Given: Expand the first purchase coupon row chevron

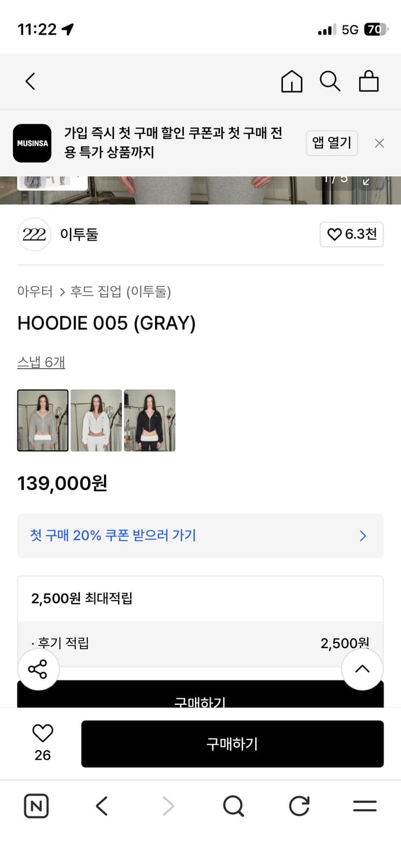Looking at the screenshot, I should coord(363,536).
